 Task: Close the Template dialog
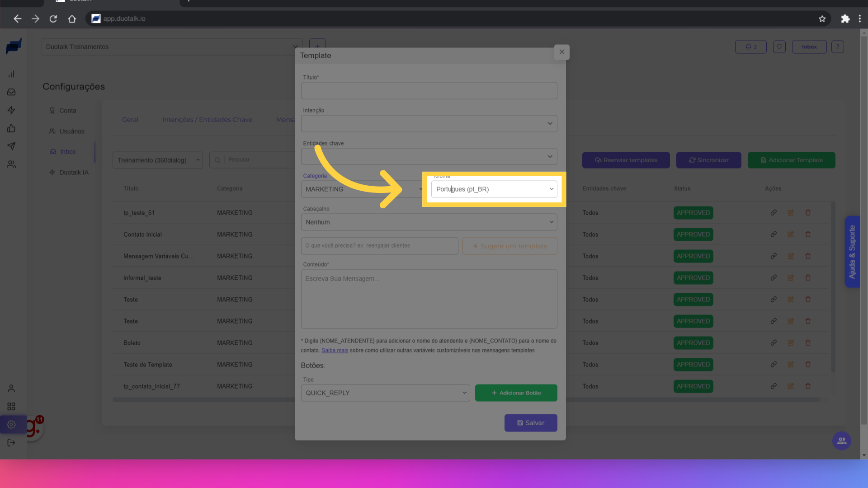561,52
